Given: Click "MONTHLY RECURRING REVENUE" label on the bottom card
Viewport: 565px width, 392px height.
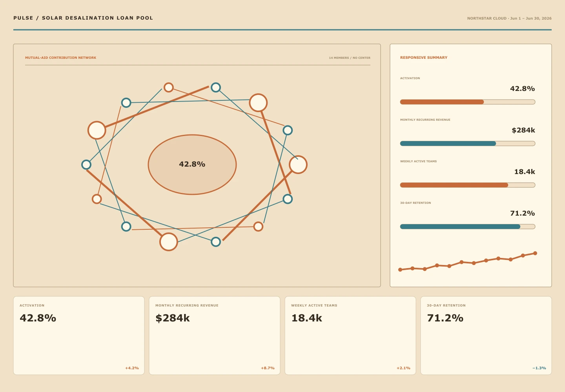Looking at the screenshot, I should [187, 305].
